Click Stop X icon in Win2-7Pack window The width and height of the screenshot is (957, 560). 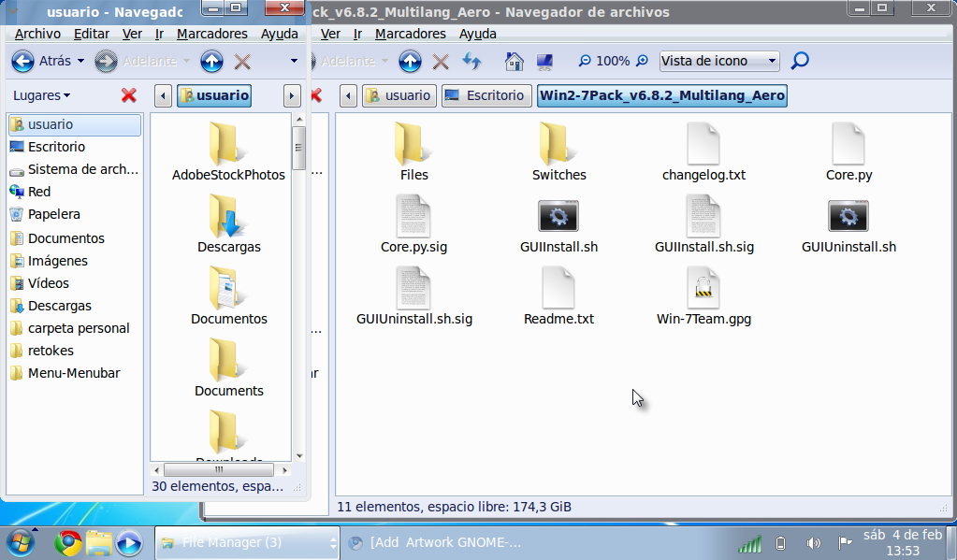click(x=441, y=61)
